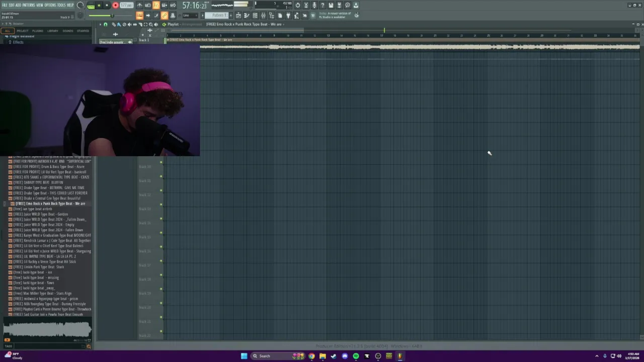Open the Playlist view icon
Screen dimensions: 644x362
point(238,15)
